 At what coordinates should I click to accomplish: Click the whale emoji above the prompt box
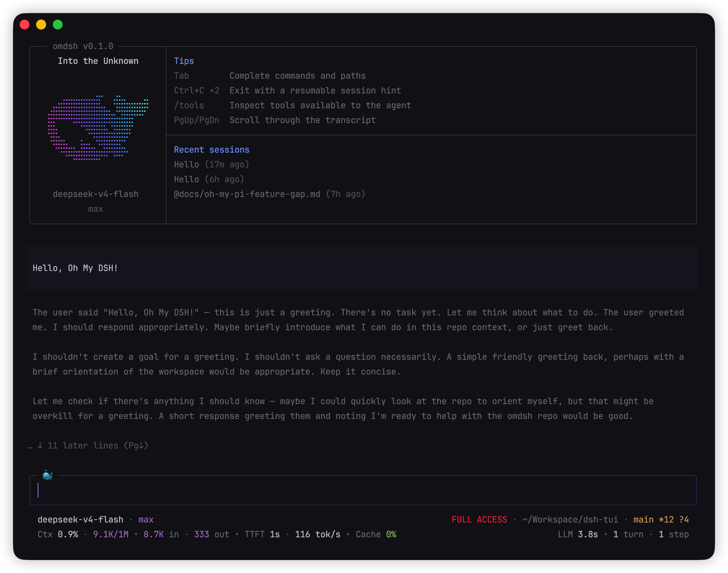tap(48, 475)
